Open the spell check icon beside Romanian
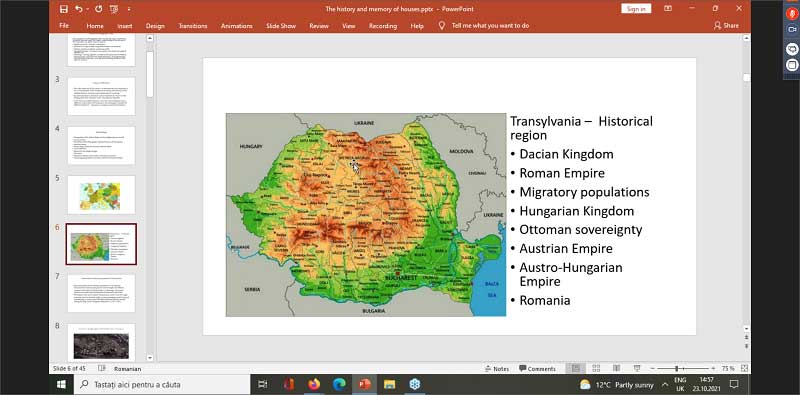The width and height of the screenshot is (800, 395). 102,368
